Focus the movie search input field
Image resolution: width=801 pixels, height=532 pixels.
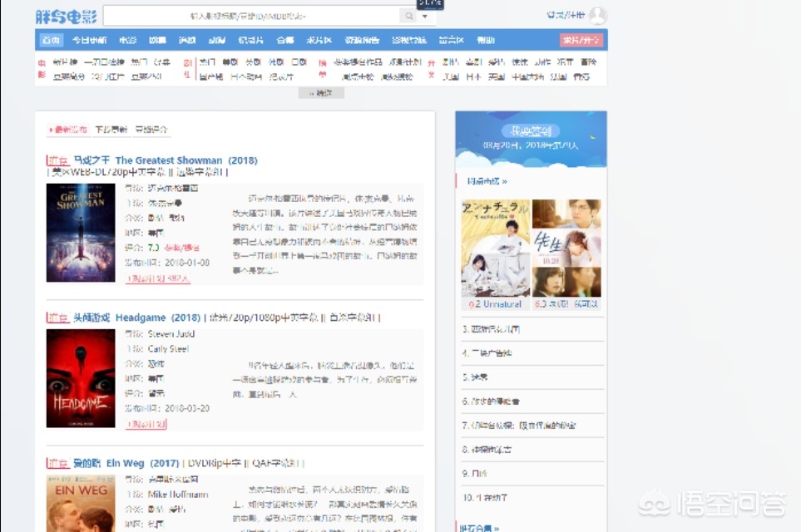tap(252, 16)
